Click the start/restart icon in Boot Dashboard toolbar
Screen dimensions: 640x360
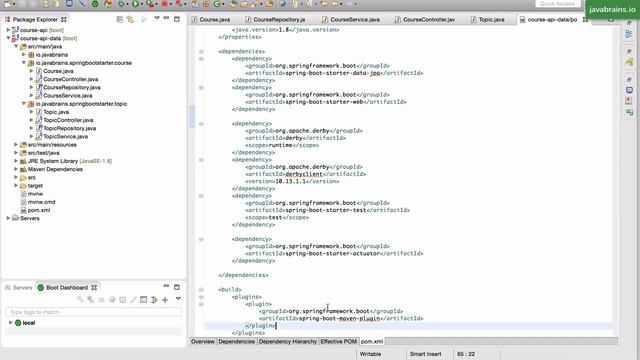[x=80, y=300]
